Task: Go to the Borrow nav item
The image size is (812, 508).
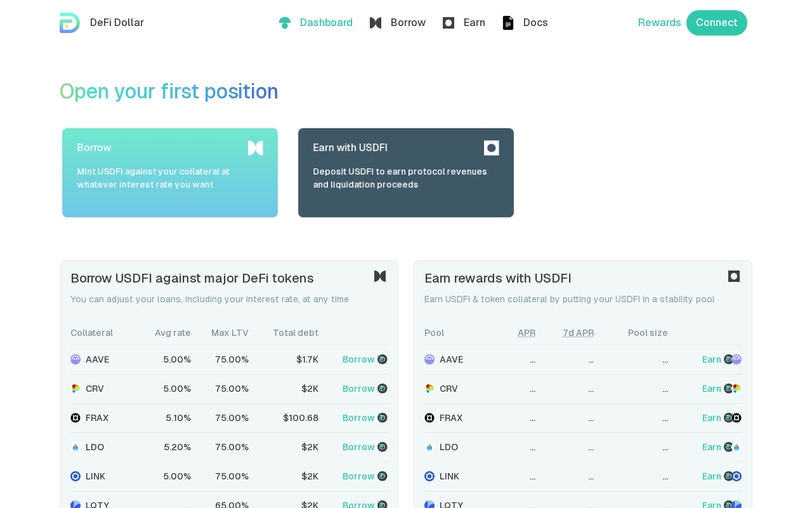Action: coord(398,23)
